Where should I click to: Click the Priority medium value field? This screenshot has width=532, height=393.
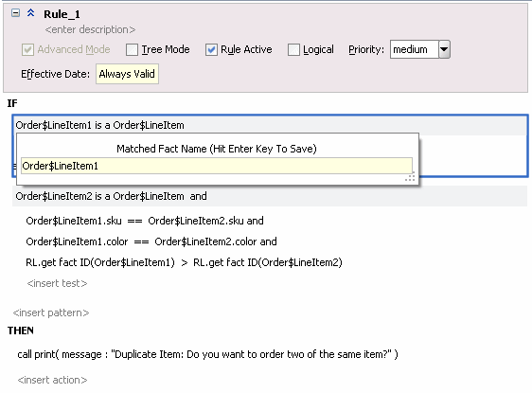tap(415, 49)
